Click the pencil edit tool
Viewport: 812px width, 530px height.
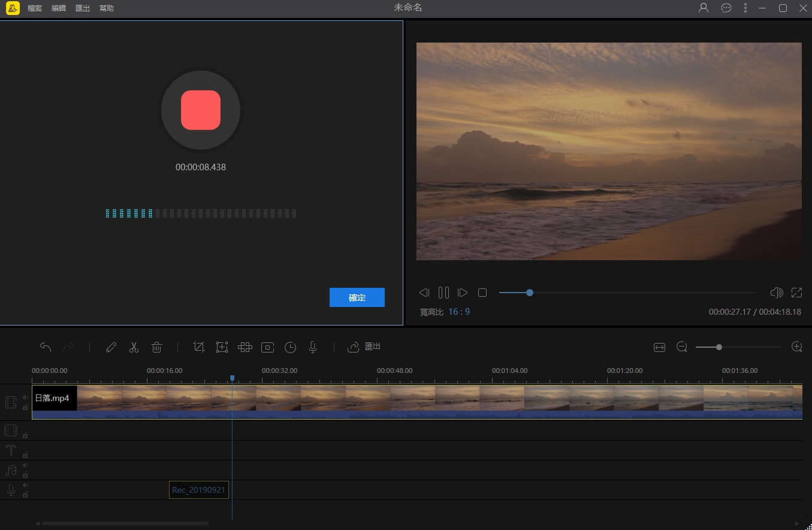(x=111, y=347)
